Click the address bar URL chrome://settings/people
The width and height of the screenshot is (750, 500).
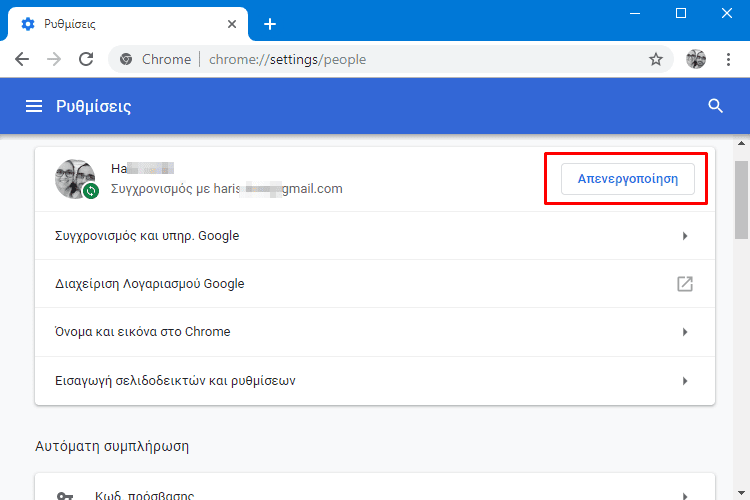pos(287,59)
